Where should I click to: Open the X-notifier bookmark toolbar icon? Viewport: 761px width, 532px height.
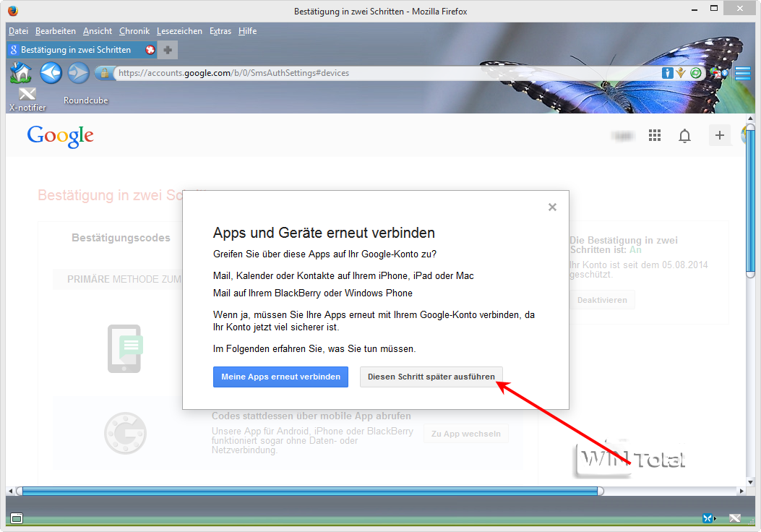(x=27, y=100)
